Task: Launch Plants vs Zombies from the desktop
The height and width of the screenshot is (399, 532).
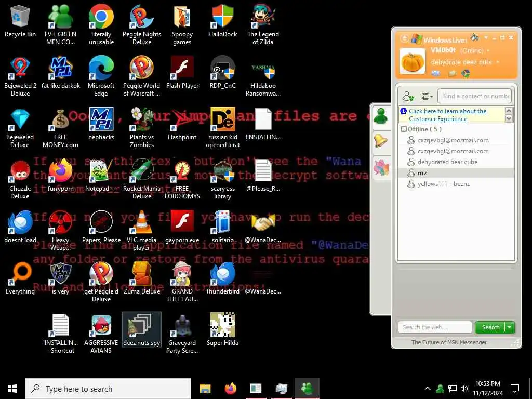Action: point(142,128)
